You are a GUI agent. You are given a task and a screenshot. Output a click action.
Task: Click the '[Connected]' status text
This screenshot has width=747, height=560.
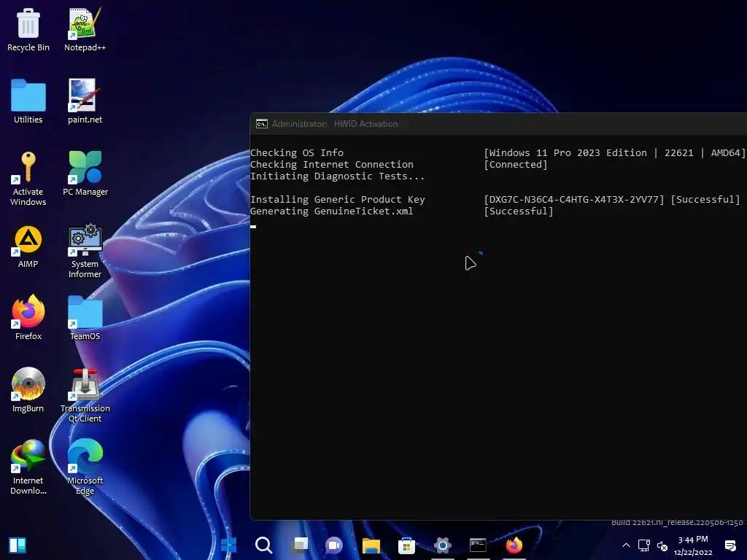click(516, 164)
